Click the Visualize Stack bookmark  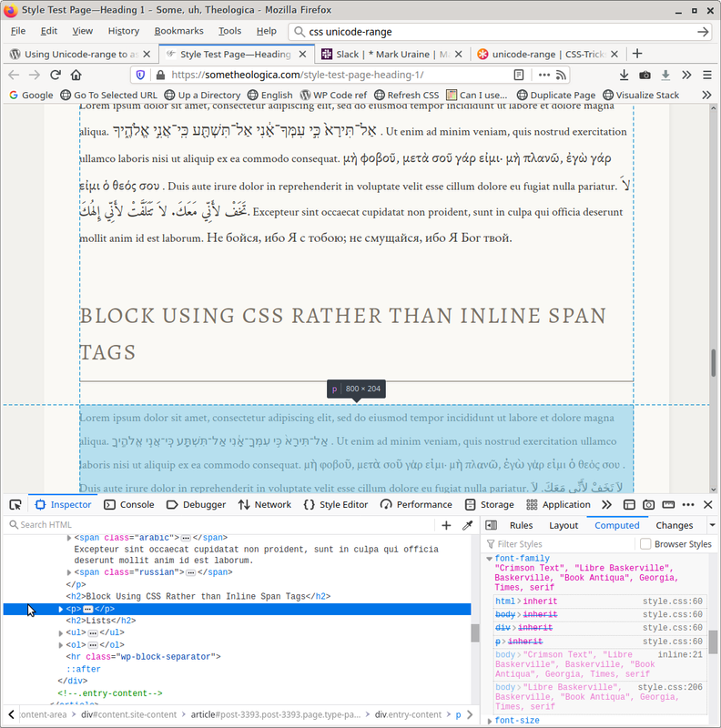point(641,96)
